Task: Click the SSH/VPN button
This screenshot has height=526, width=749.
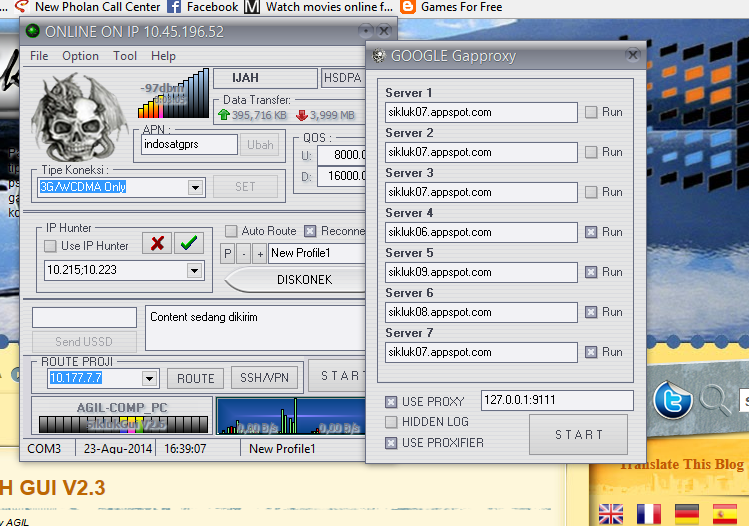Action: tap(264, 378)
